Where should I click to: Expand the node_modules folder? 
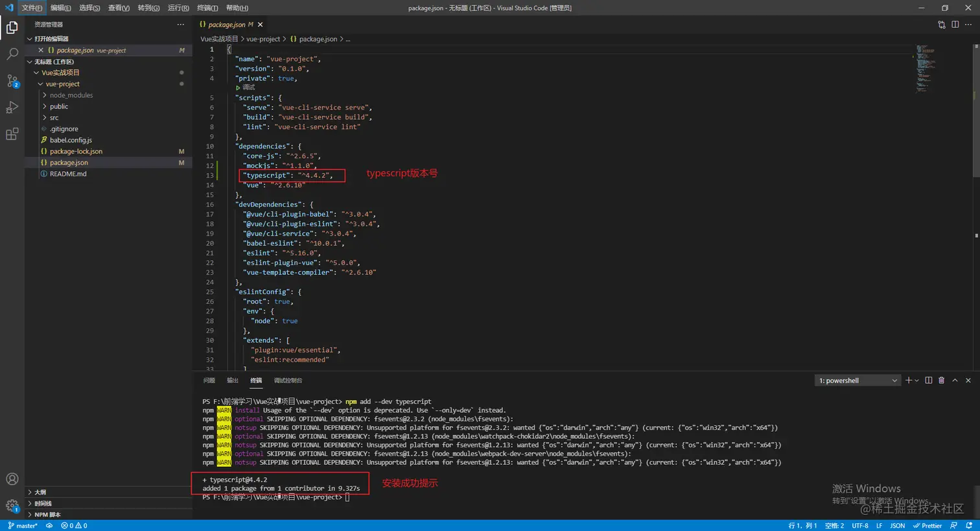tap(71, 95)
